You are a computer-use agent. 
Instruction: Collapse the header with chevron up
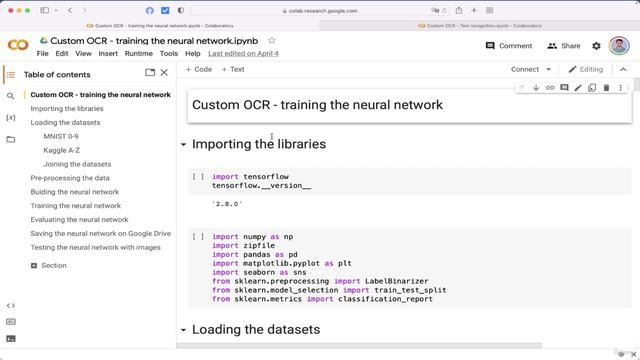pos(623,69)
